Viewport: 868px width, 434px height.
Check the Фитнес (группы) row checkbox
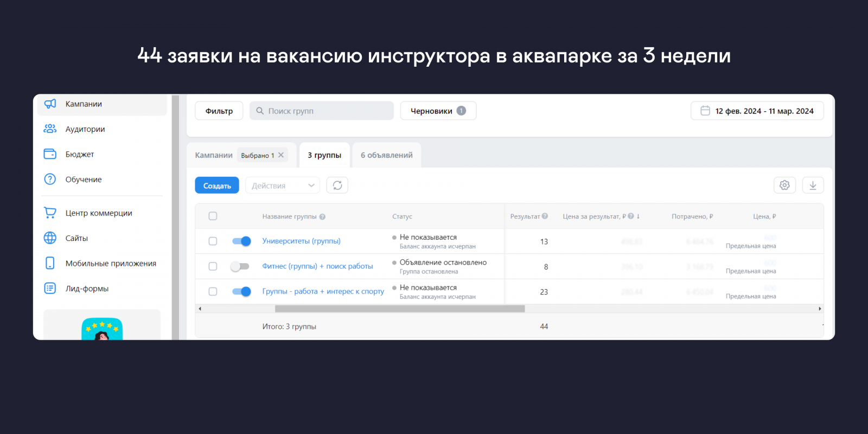click(213, 266)
